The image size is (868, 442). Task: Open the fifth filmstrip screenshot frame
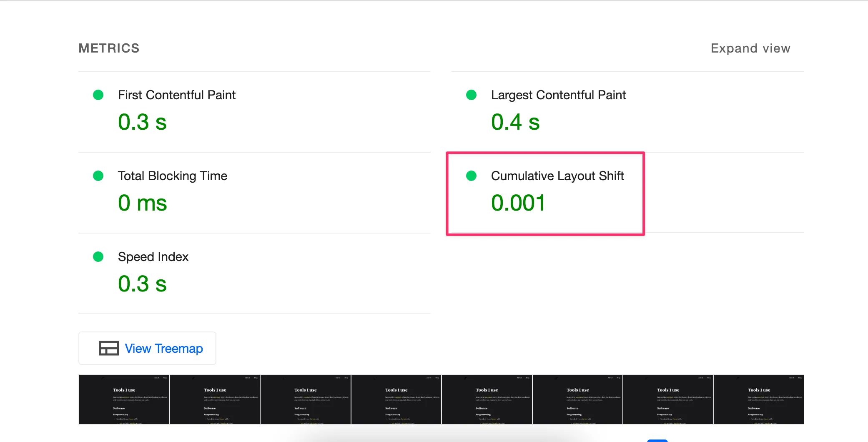coord(487,399)
